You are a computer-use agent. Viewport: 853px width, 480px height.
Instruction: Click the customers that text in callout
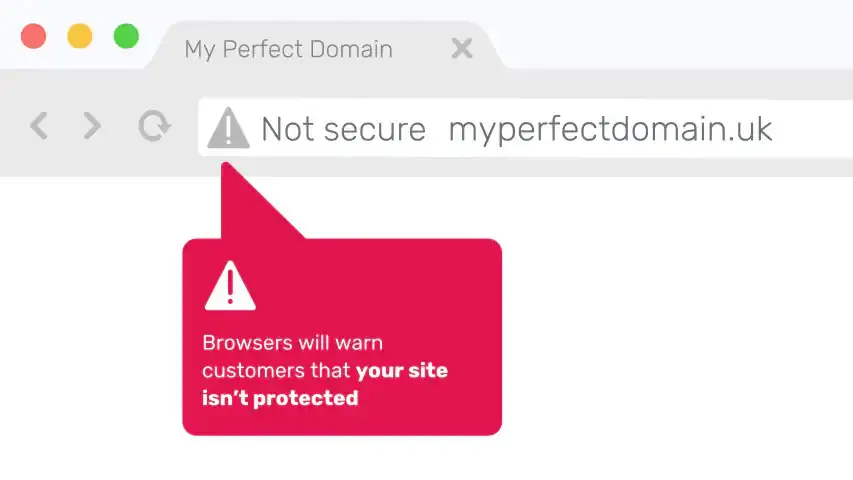pos(276,371)
